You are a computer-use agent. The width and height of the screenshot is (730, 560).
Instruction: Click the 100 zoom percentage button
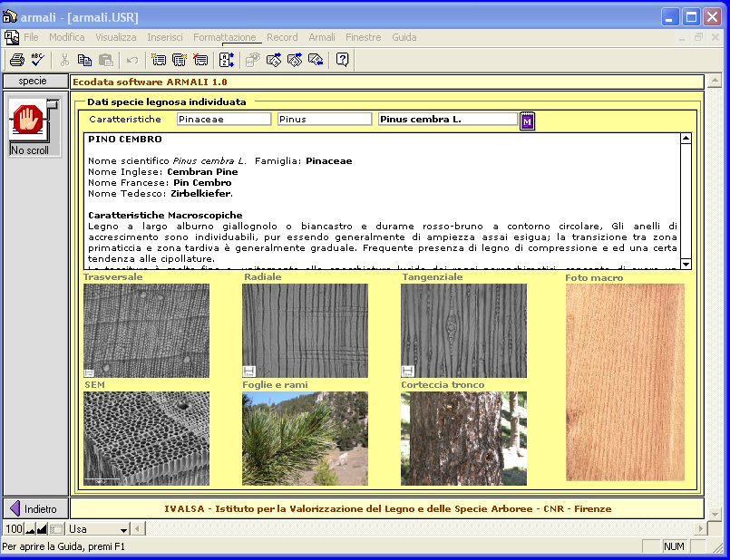(x=14, y=529)
